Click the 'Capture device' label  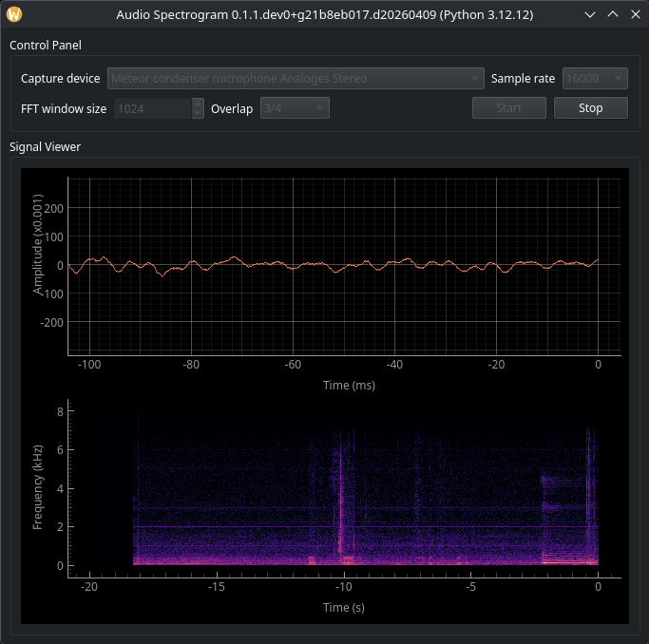61,79
